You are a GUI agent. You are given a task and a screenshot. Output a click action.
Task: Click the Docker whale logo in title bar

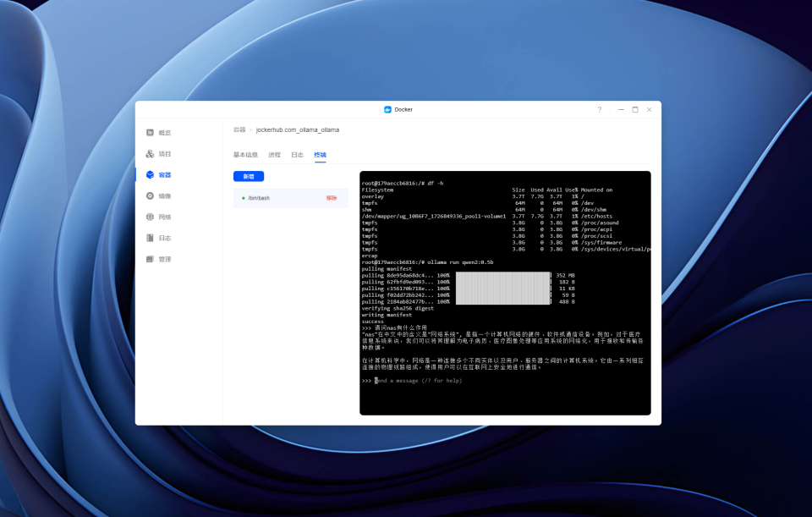[x=387, y=109]
